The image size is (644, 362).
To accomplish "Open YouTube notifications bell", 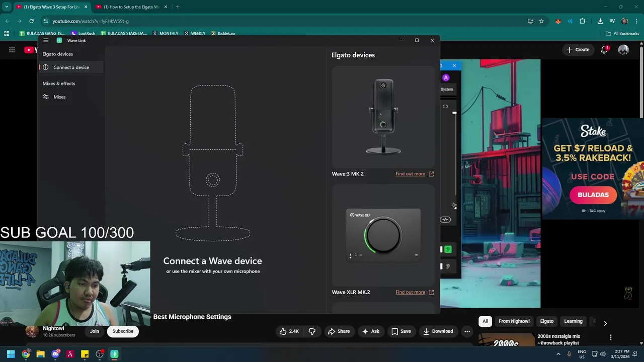I will (x=604, y=50).
